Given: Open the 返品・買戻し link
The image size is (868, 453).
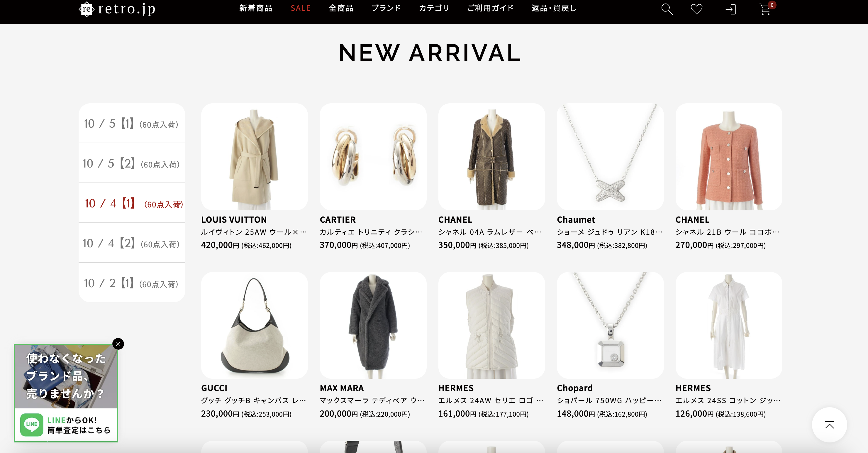Looking at the screenshot, I should 554,8.
